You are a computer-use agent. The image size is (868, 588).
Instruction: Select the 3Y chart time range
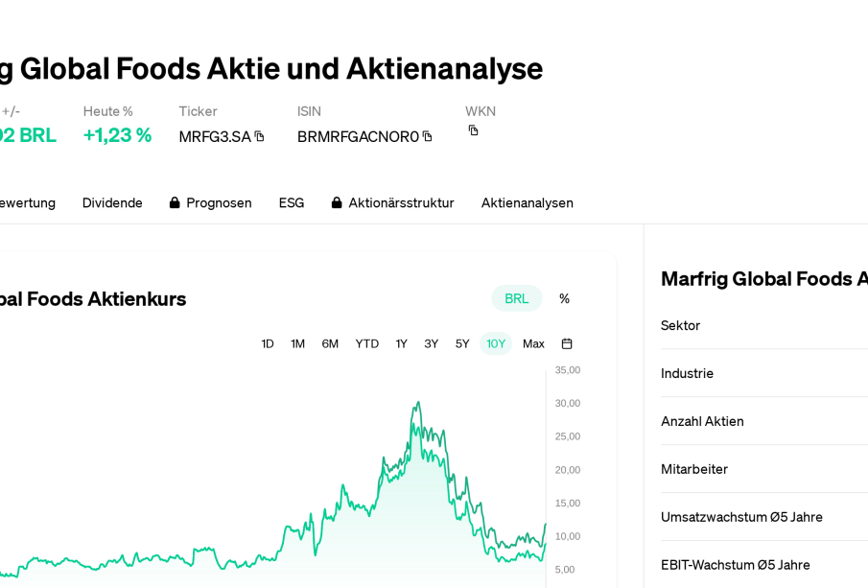tap(432, 343)
